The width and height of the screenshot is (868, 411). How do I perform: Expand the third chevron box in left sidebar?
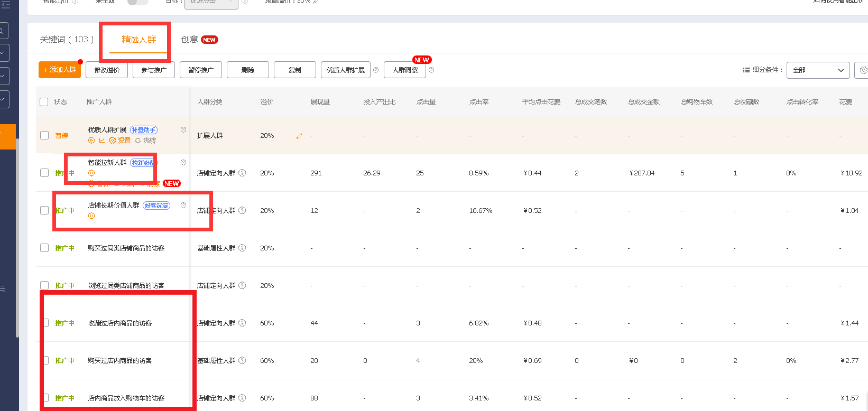(3, 99)
